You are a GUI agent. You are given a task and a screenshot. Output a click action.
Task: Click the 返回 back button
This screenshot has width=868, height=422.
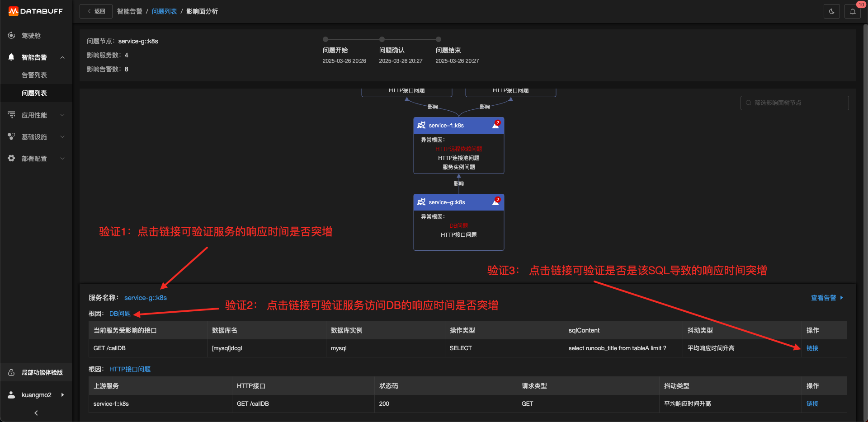pyautogui.click(x=96, y=11)
